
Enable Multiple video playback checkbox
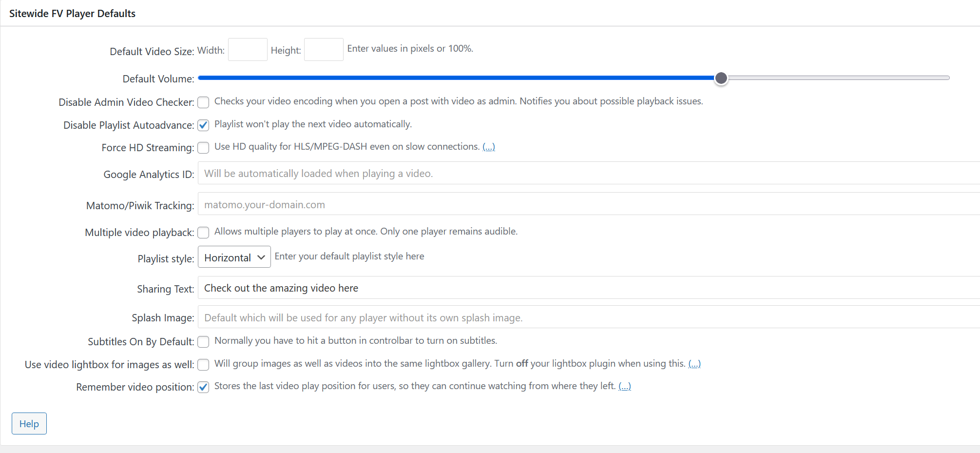click(203, 233)
